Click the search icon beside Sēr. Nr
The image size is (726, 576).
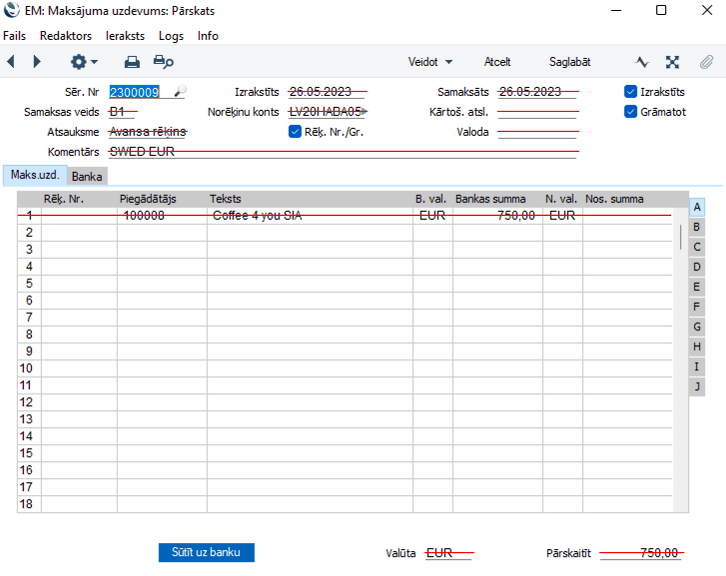point(180,92)
